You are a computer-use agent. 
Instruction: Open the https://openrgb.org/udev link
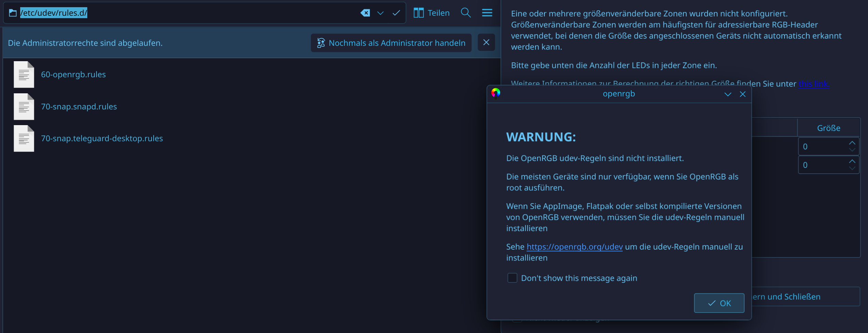574,247
